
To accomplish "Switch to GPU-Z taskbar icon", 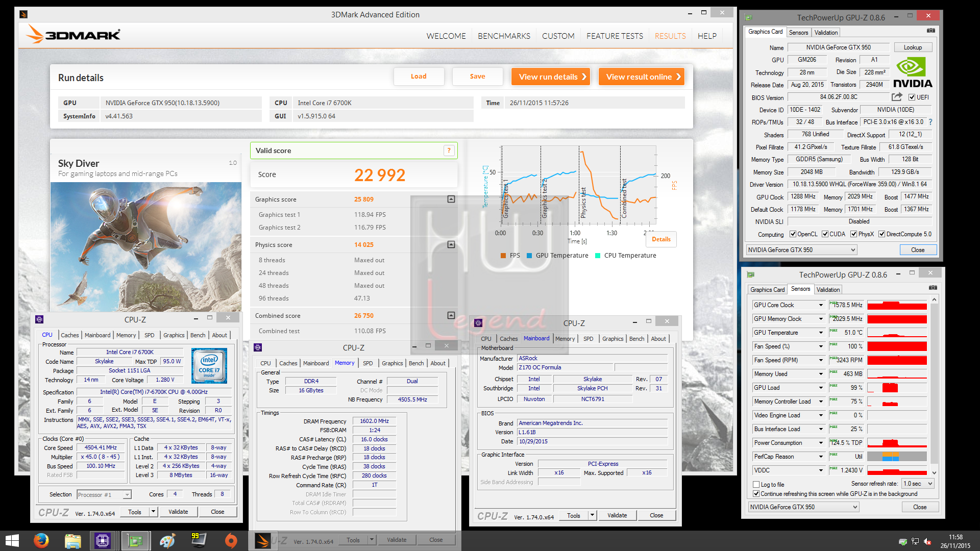I will click(135, 540).
